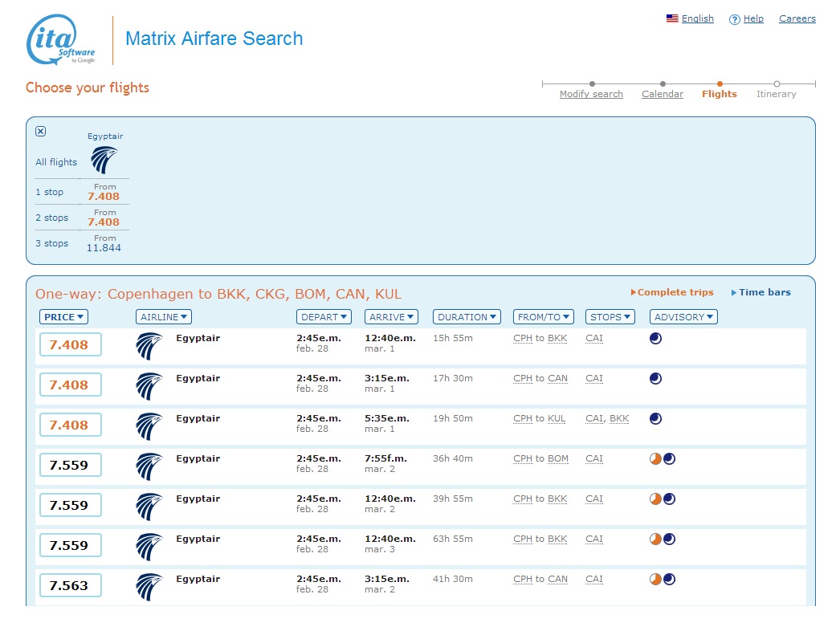Click the orange long-layover icon on CPH to BOM flight

click(655, 459)
